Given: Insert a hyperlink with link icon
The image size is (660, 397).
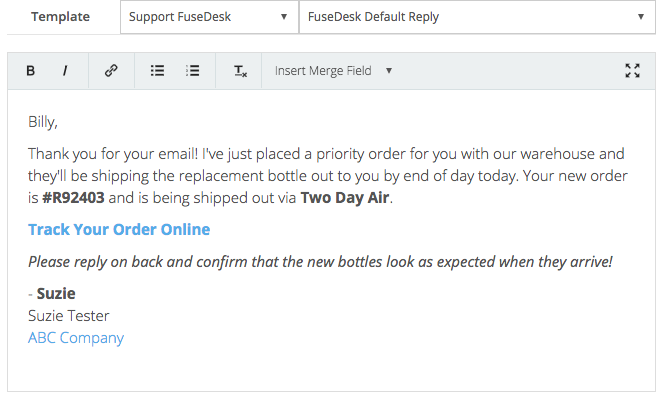Looking at the screenshot, I should (111, 70).
